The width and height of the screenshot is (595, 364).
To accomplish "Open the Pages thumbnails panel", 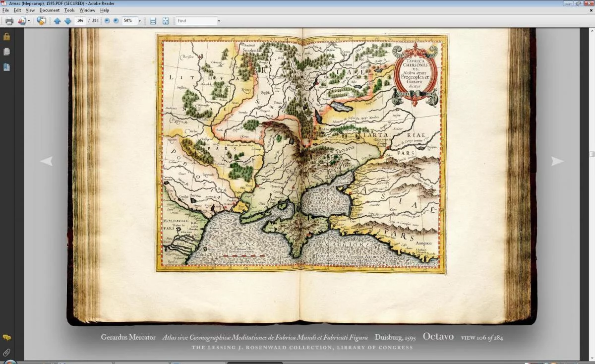I will point(6,52).
